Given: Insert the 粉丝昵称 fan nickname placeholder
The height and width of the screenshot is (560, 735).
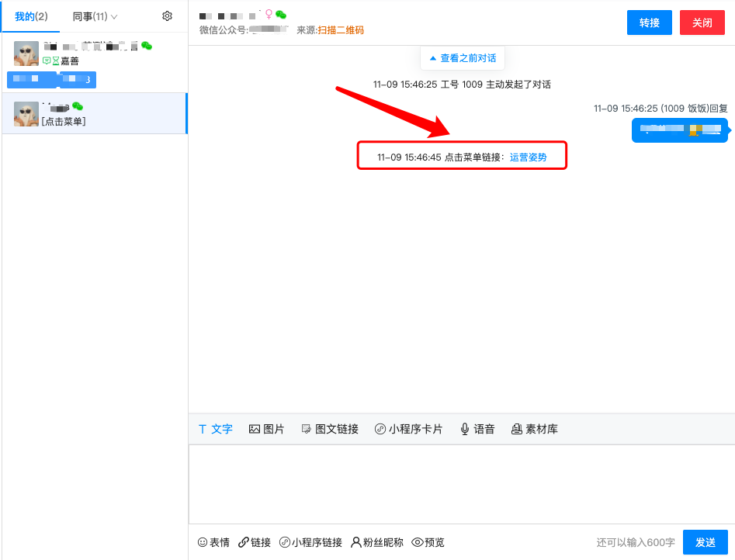Looking at the screenshot, I should tap(376, 542).
